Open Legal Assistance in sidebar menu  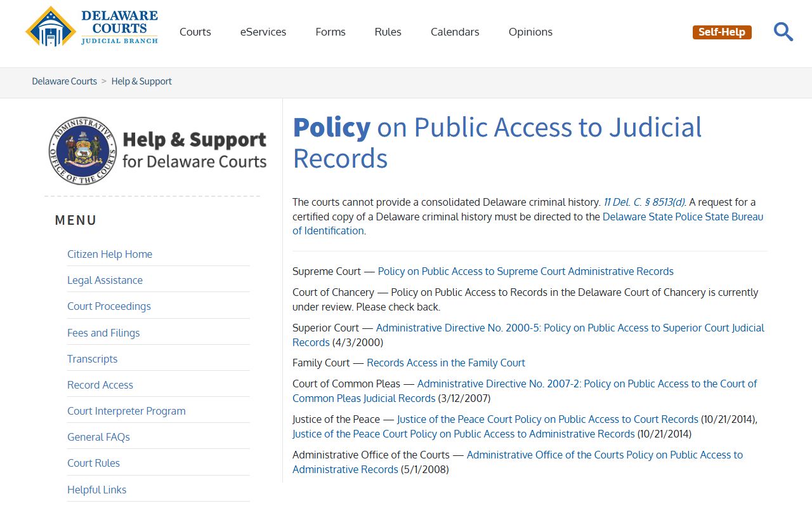[x=105, y=280]
